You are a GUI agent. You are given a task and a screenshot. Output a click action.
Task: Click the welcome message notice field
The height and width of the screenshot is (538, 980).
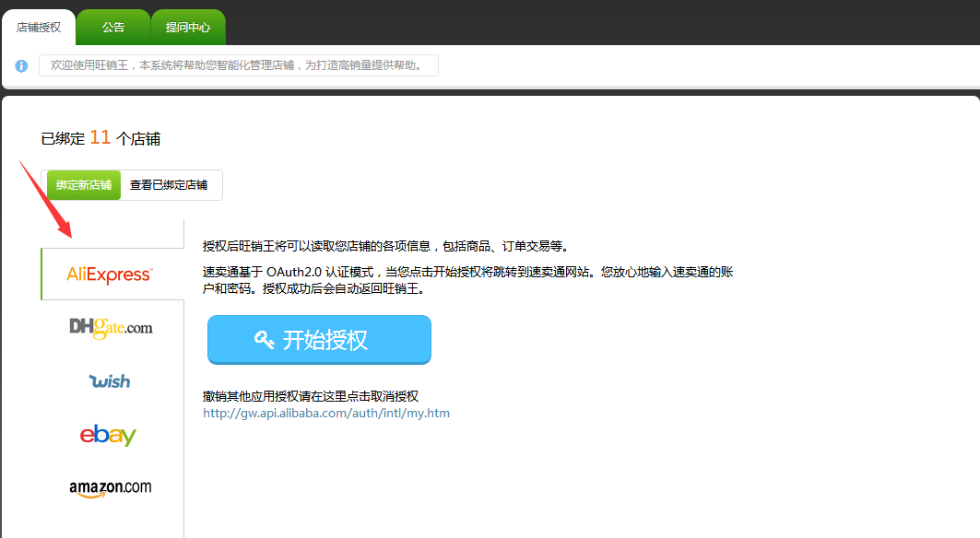point(239,65)
